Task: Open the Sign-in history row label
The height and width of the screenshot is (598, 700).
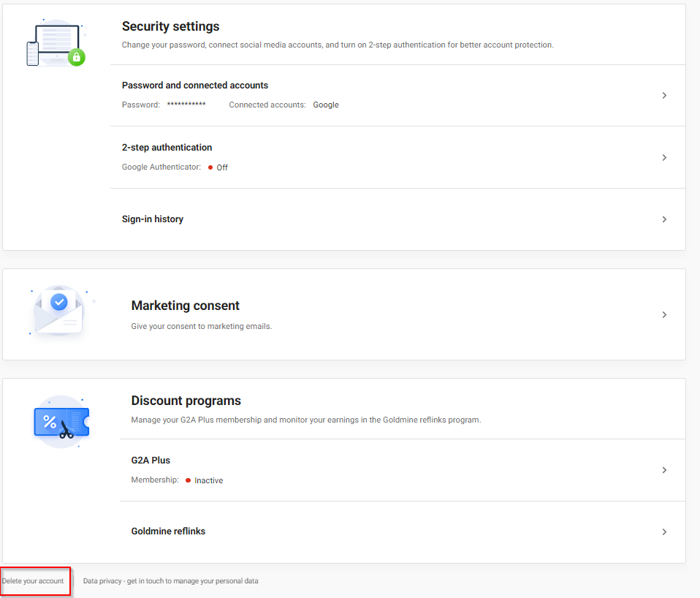Action: pos(152,219)
